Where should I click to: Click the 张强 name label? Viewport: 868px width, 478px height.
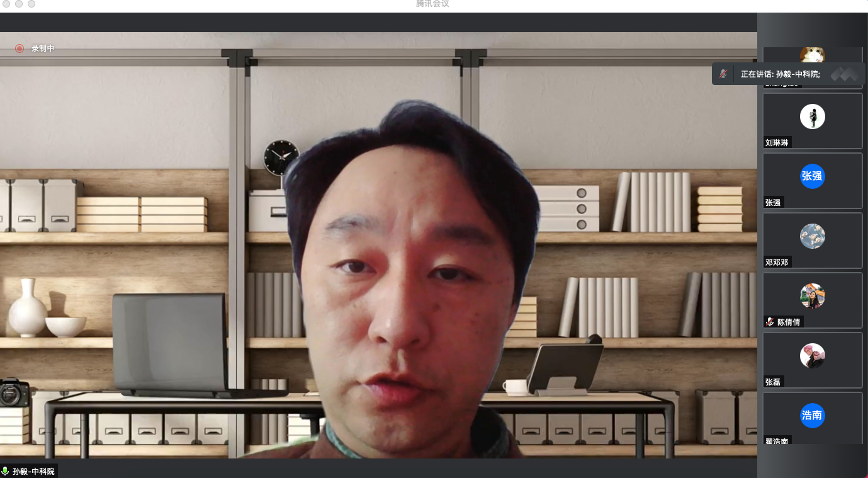coord(773,202)
